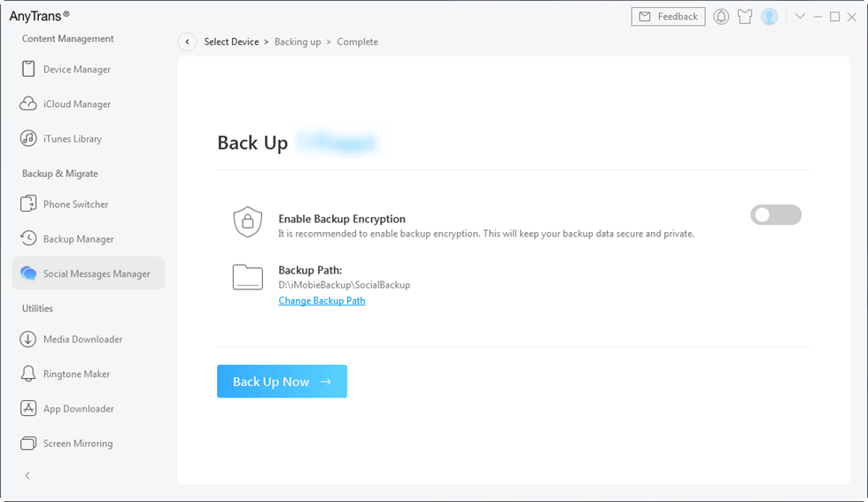
Task: Click the D:\iMobieBackup\SocialBackup path text
Action: [x=345, y=285]
